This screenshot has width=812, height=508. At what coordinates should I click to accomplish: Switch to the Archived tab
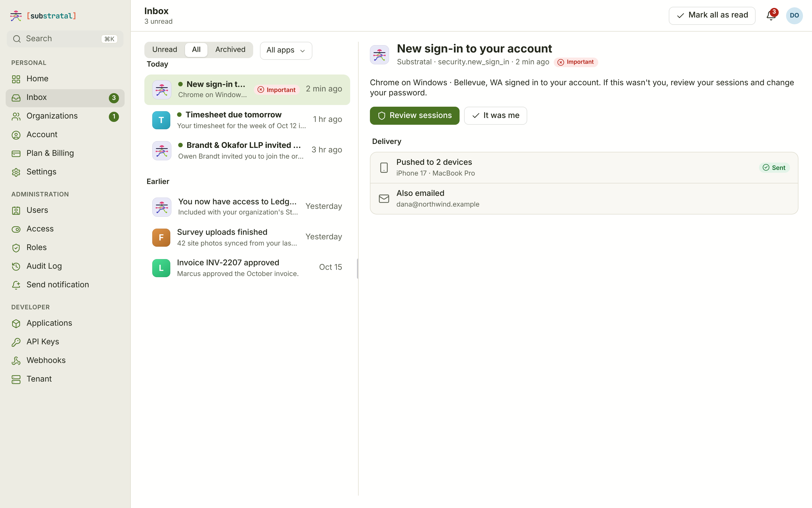(230, 50)
